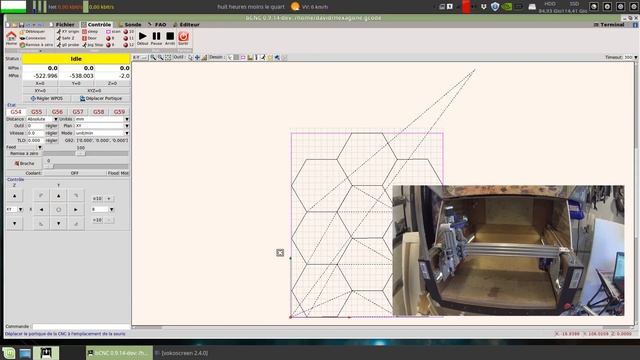Jog X axis left arrow
The width and height of the screenshot is (640, 360).
[x=41, y=209]
